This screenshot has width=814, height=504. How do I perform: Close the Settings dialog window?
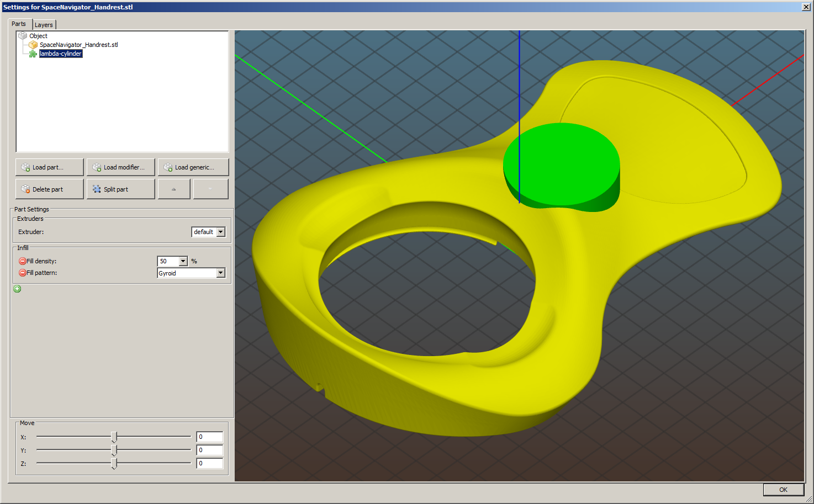coord(806,7)
